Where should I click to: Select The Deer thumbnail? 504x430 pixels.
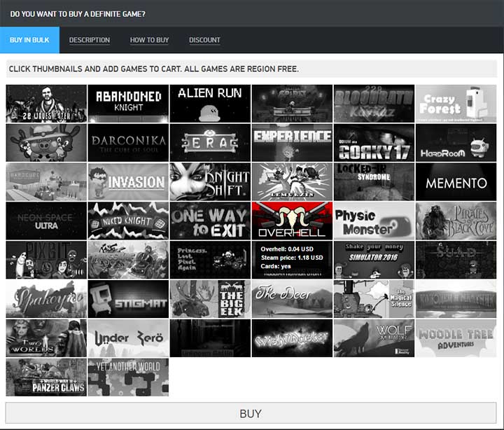click(x=292, y=299)
